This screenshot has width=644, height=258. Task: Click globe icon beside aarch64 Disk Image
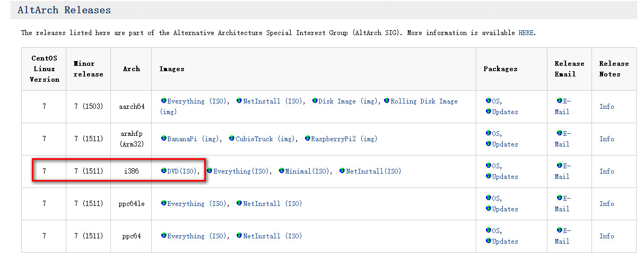pos(315,101)
